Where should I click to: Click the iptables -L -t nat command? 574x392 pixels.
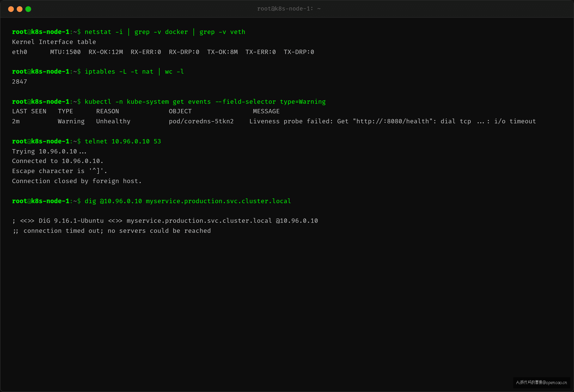(x=134, y=71)
